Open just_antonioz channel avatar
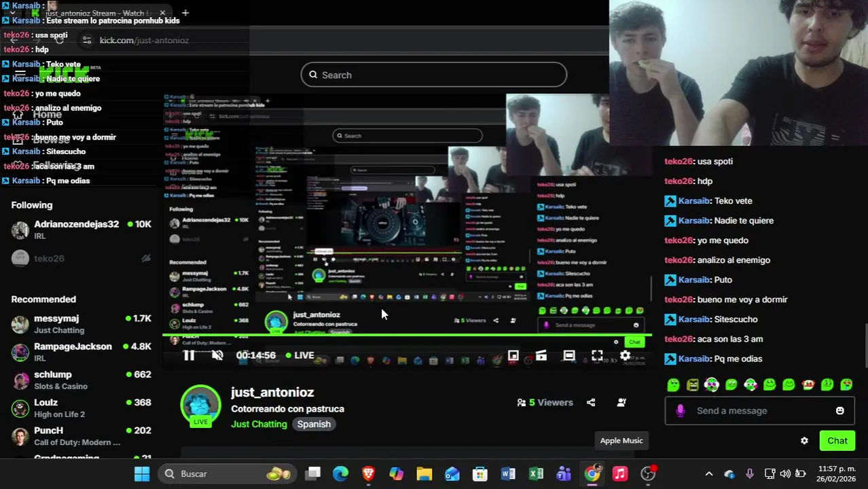 coord(200,405)
